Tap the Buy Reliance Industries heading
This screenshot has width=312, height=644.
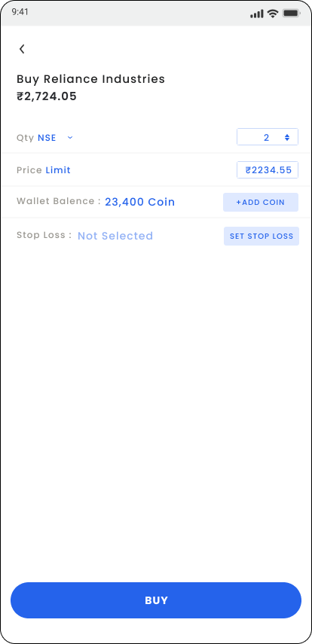91,79
